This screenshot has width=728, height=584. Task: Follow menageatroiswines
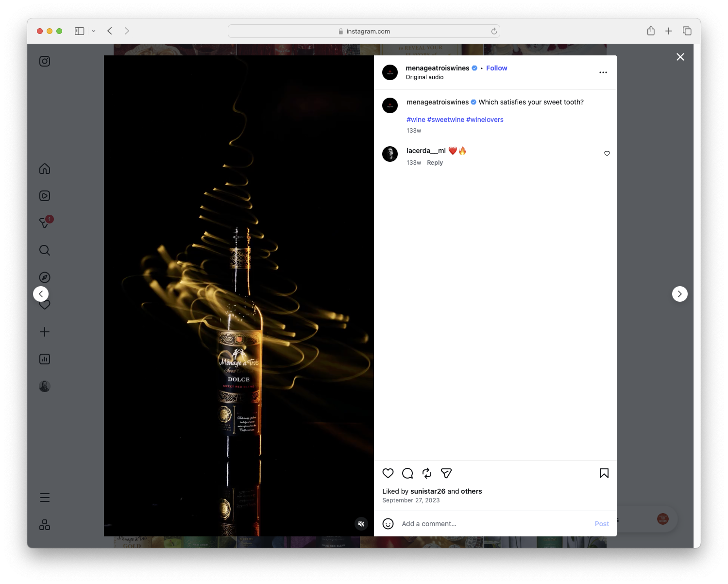tap(496, 68)
